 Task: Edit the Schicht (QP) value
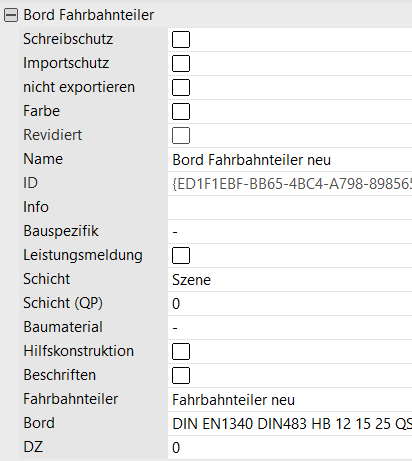coord(290,304)
